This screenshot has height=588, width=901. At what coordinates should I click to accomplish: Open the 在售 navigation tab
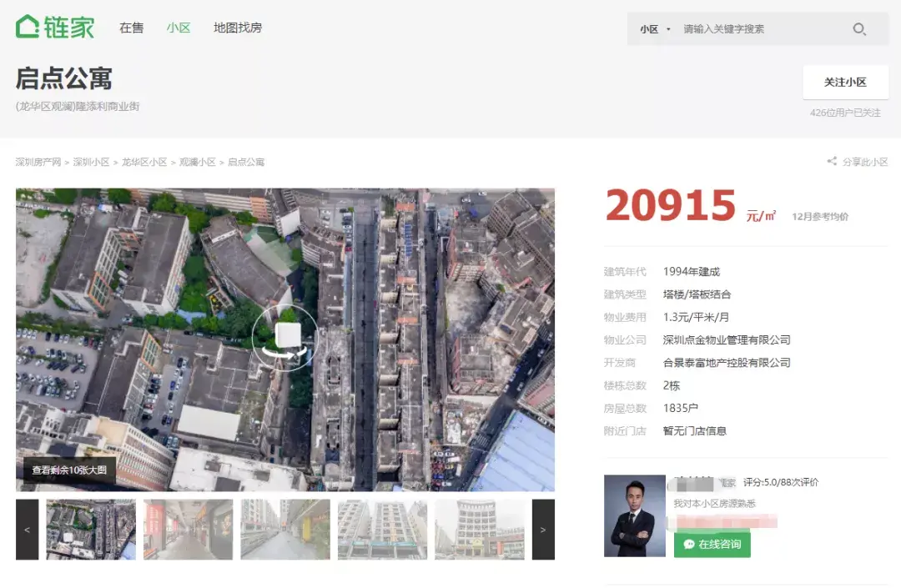pos(131,28)
